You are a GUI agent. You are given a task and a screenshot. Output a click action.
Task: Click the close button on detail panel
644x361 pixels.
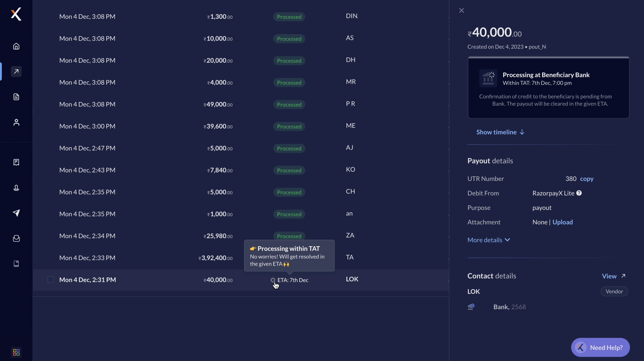pyautogui.click(x=461, y=11)
